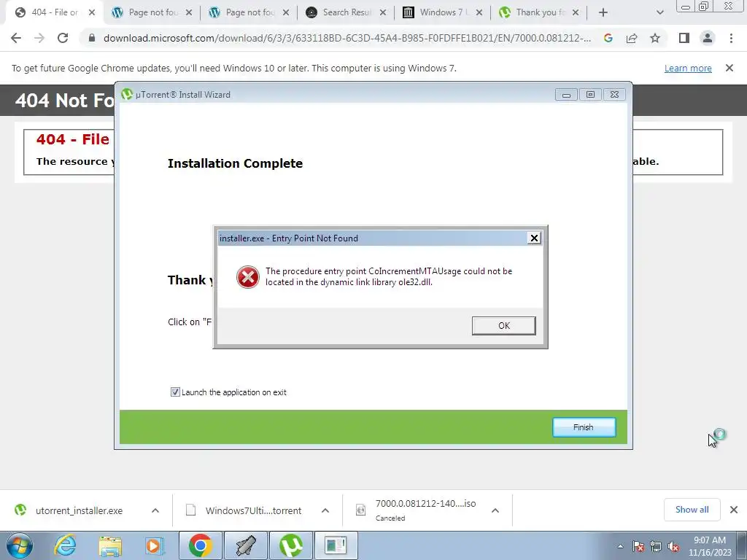This screenshot has height=560, width=747.
Task: Click the download.microsoft.com URL in address bar
Action: pyautogui.click(x=347, y=38)
